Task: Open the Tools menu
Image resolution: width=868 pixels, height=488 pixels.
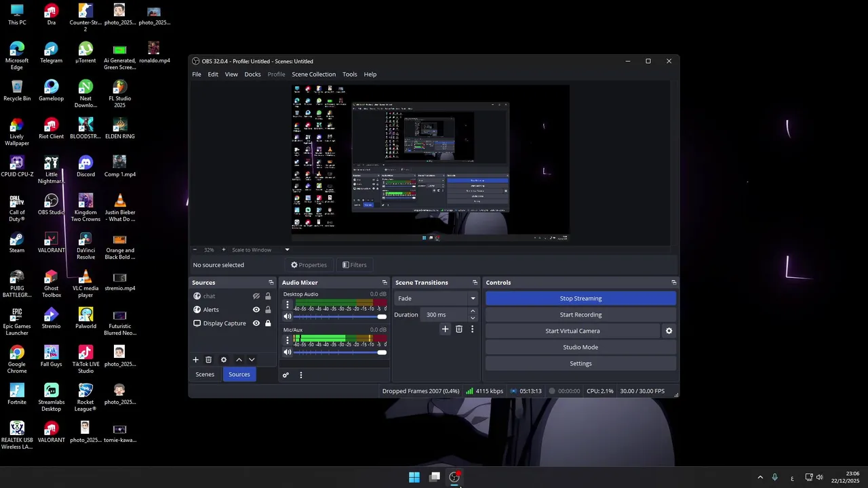Action: point(350,75)
